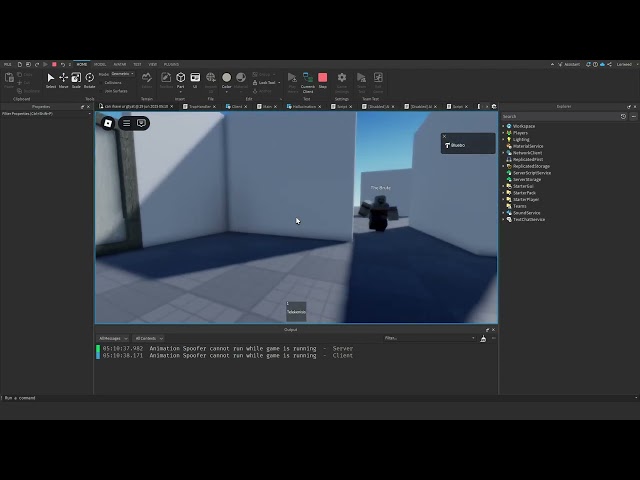Select Bluebo in the player list

click(468, 145)
